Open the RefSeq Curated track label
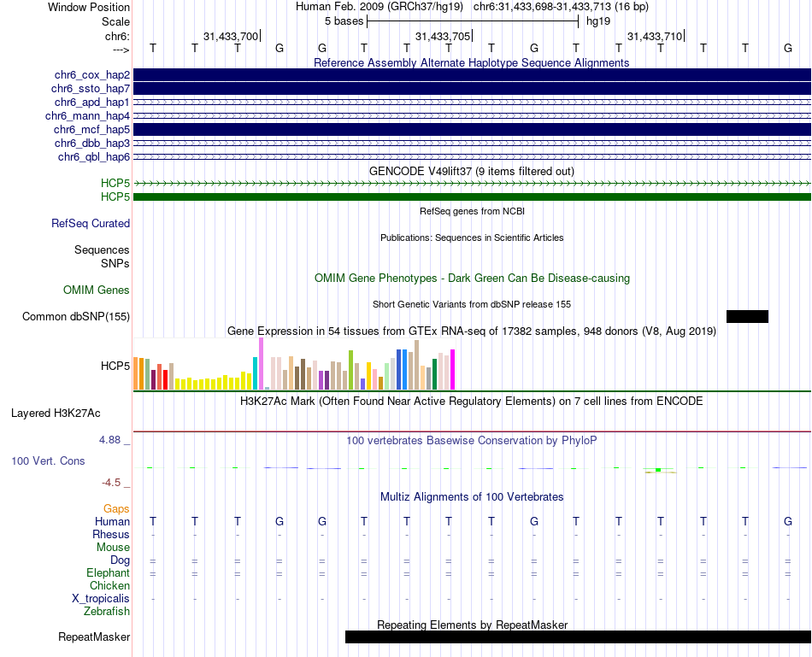 (90, 223)
